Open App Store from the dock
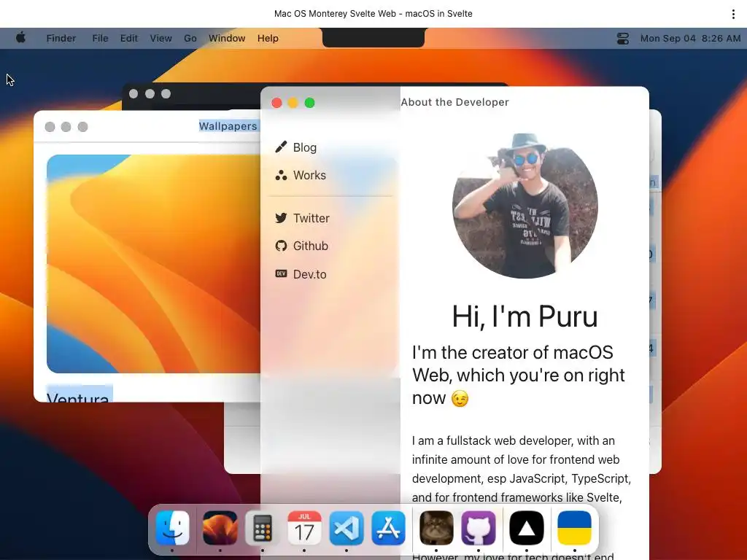 388,528
